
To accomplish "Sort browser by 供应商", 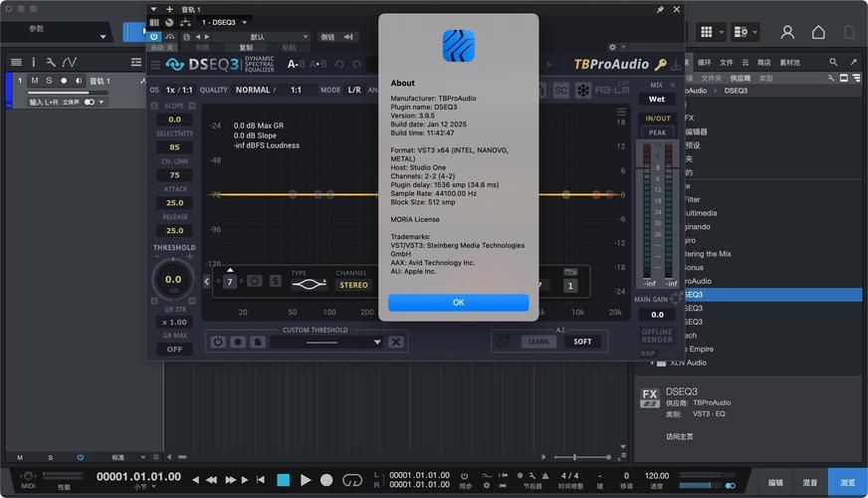I will coord(741,78).
